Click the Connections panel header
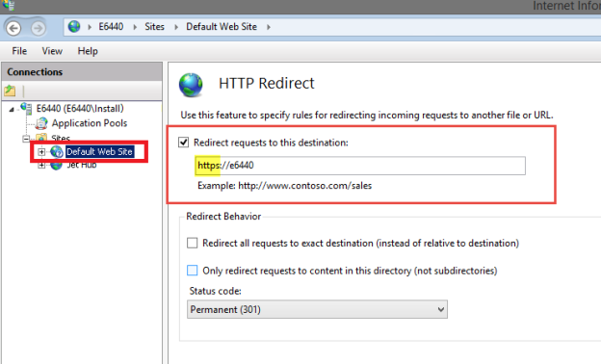 click(x=82, y=71)
